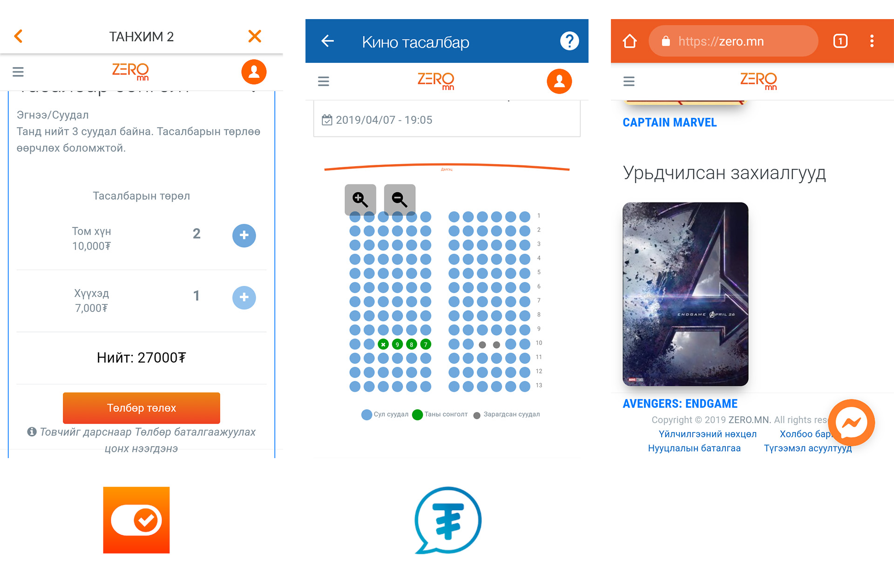
Task: Increase Том хүн ticket count
Action: pyautogui.click(x=244, y=236)
